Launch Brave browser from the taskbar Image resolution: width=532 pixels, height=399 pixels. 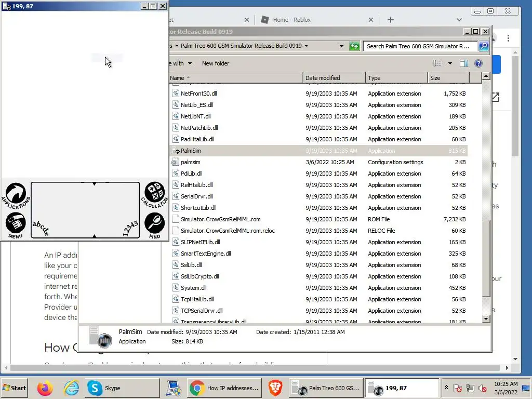pyautogui.click(x=275, y=388)
